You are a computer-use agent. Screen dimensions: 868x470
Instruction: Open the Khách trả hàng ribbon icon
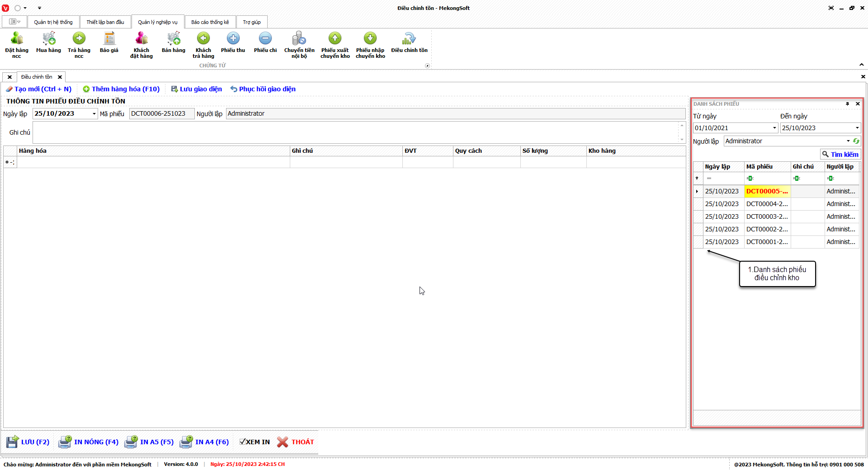point(203,45)
